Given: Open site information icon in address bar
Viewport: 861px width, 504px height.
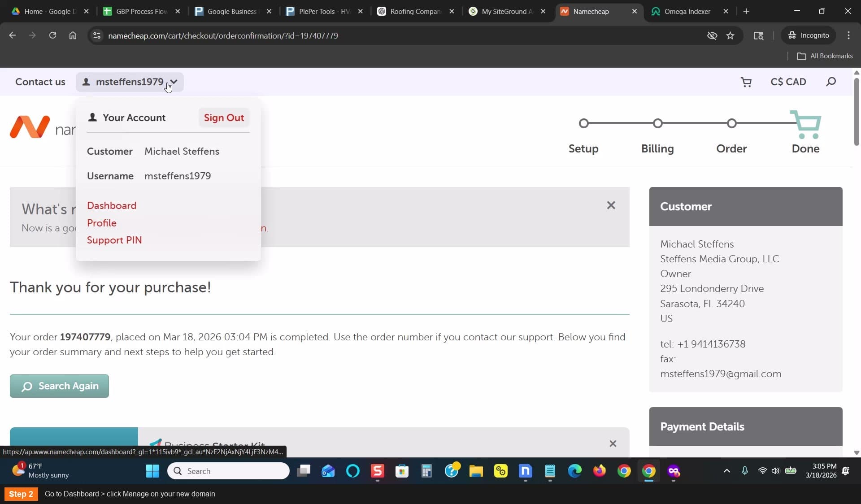Looking at the screenshot, I should (96, 35).
